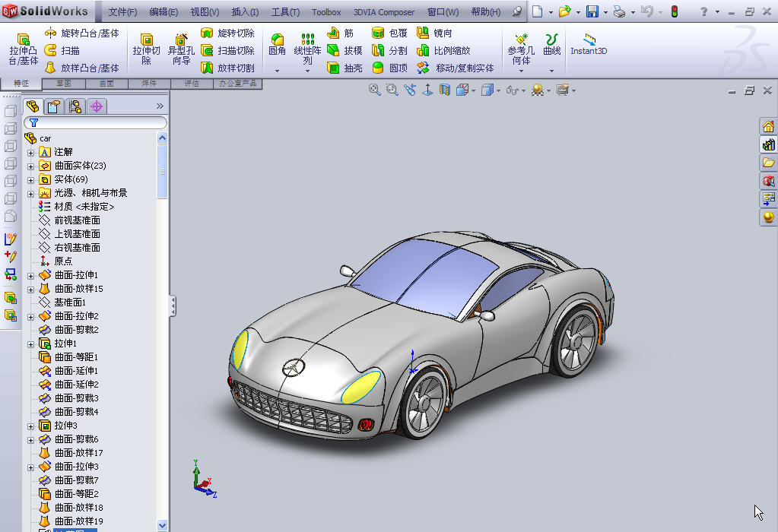Open the DimXpertManager tab icon
Screen dimensions: 778x532
pos(97,106)
